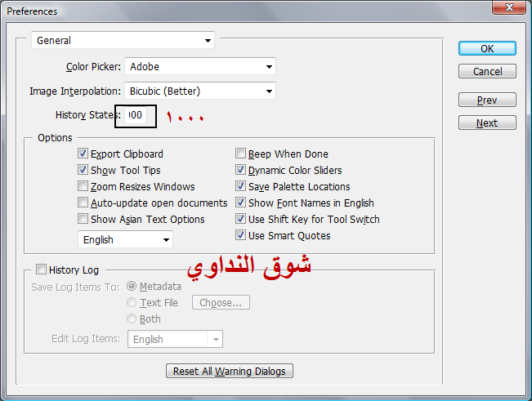Go to previous preferences page with Prev
The image size is (532, 401).
pyautogui.click(x=487, y=100)
